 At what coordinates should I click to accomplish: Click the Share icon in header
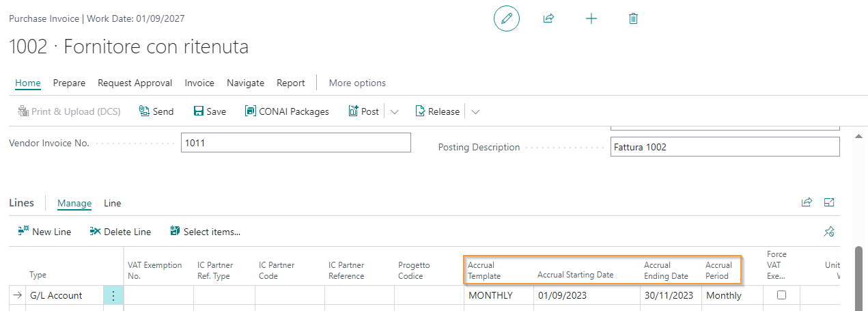[548, 19]
